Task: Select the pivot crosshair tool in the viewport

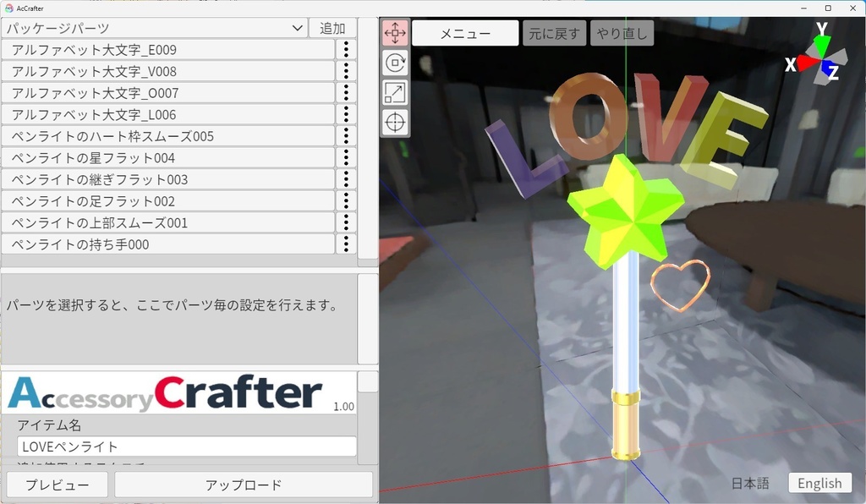Action: (x=395, y=122)
